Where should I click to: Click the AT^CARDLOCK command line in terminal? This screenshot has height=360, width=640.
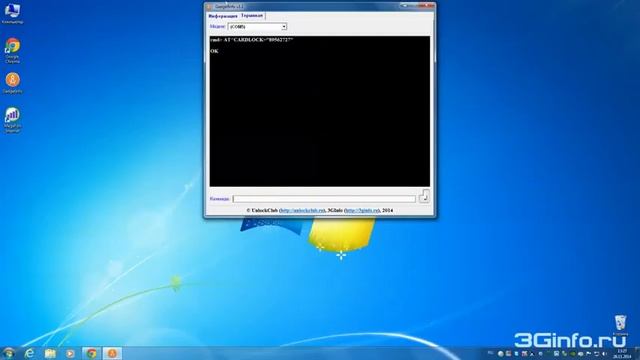(x=251, y=40)
